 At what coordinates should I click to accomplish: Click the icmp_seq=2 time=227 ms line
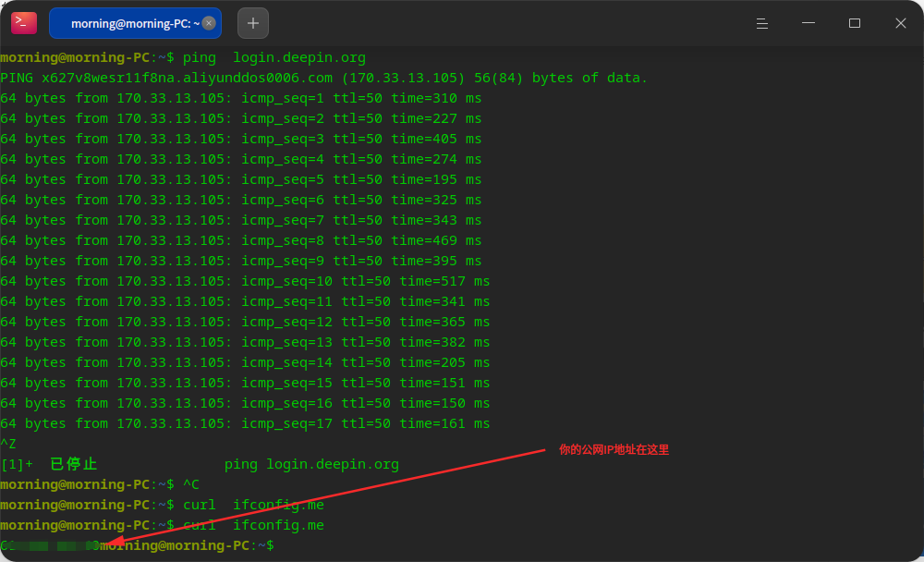pyautogui.click(x=240, y=118)
